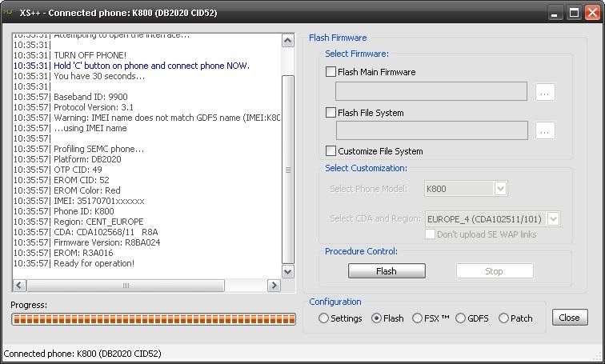This screenshot has height=364, width=605.
Task: Click log line 'OTP CID: 49'
Action: (58, 170)
